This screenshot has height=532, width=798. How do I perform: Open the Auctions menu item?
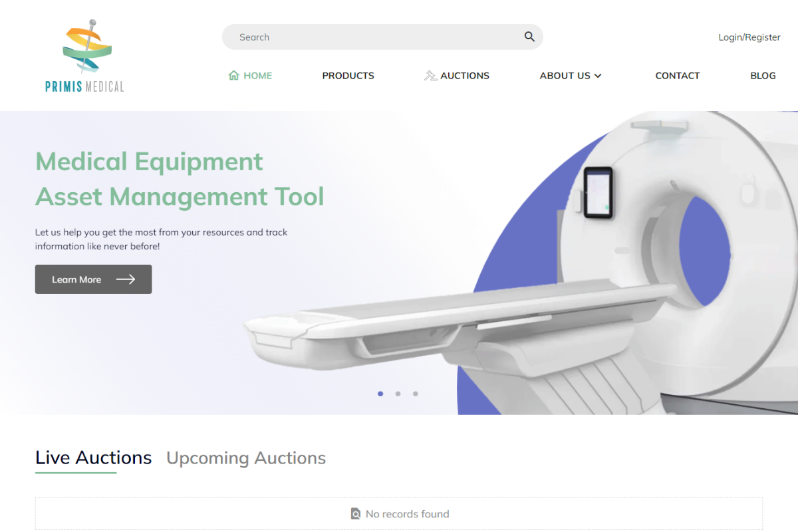tap(457, 76)
